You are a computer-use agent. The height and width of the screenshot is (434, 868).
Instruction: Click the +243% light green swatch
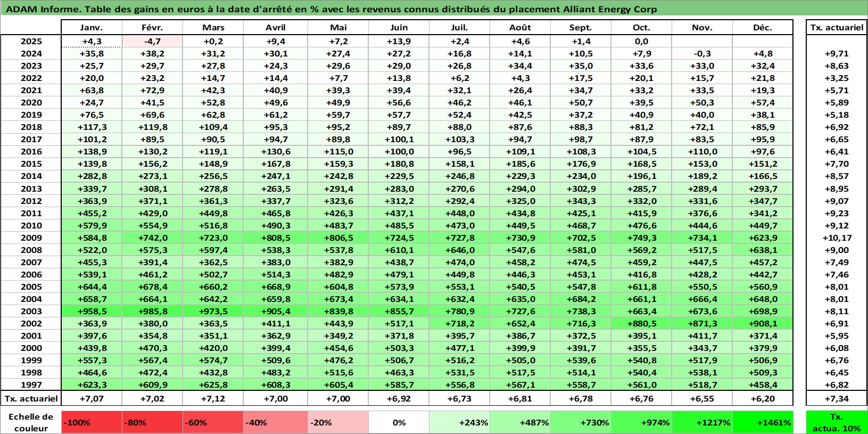click(460, 422)
